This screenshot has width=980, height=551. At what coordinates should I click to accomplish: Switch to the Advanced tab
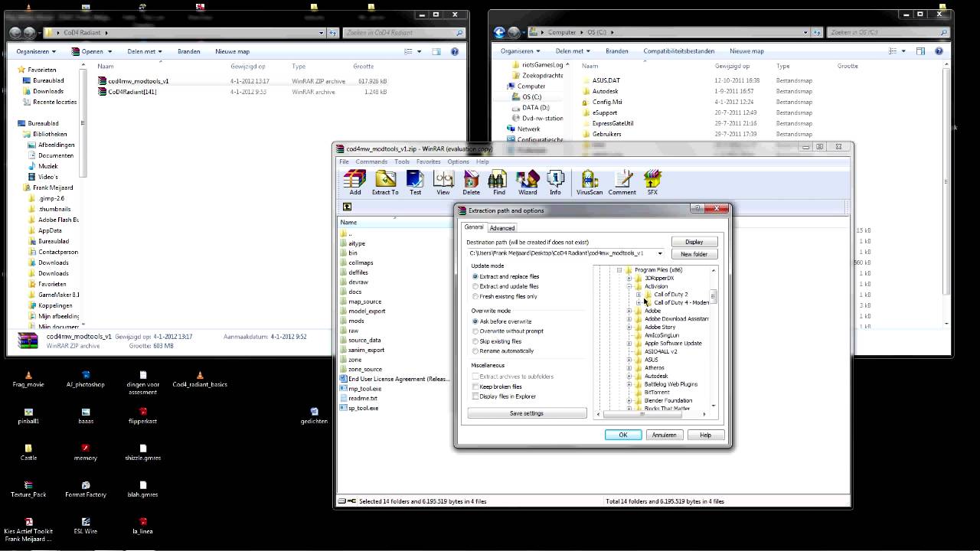[x=502, y=228]
